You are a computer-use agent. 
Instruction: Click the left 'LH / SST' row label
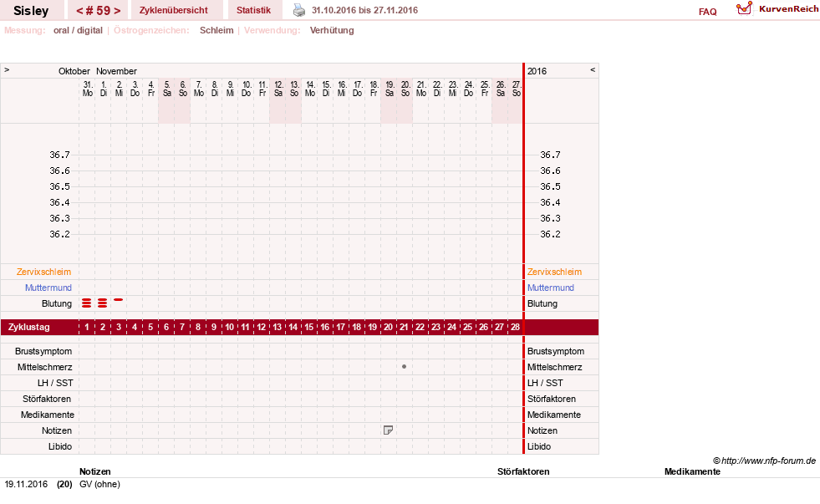click(55, 383)
